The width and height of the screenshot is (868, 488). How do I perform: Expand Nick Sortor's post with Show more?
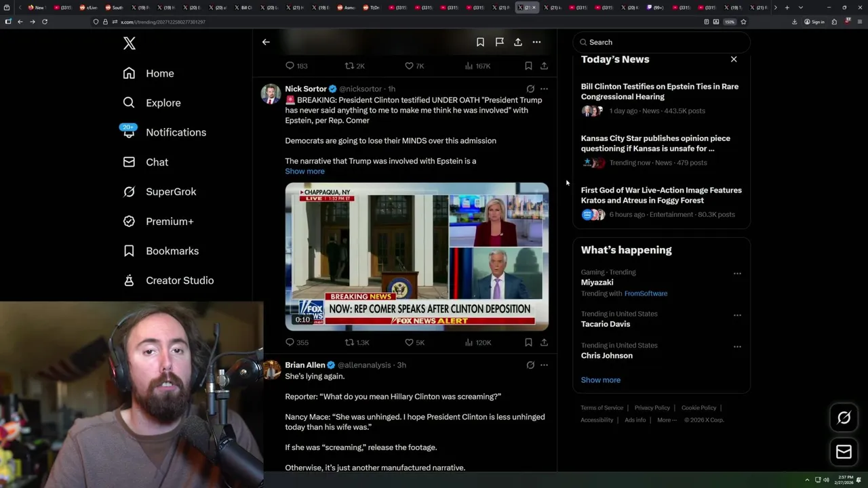(x=304, y=171)
